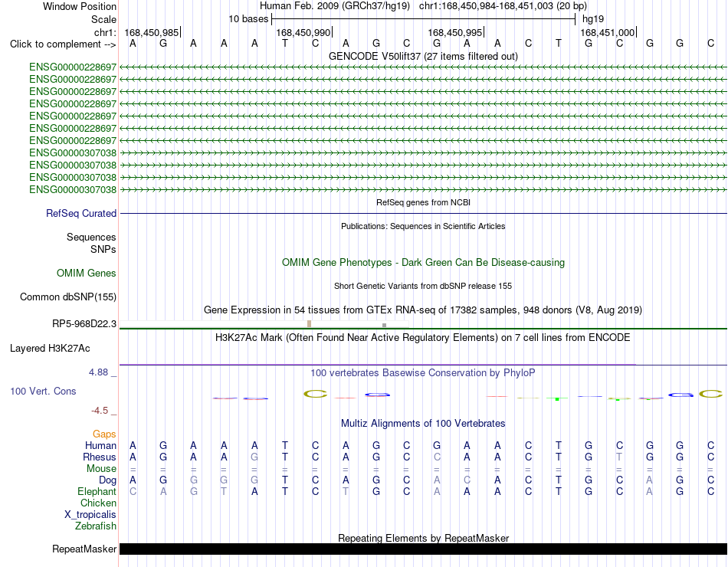Click the 'Elephant' alignment row label
Screen dimensions: 728x567
click(97, 491)
